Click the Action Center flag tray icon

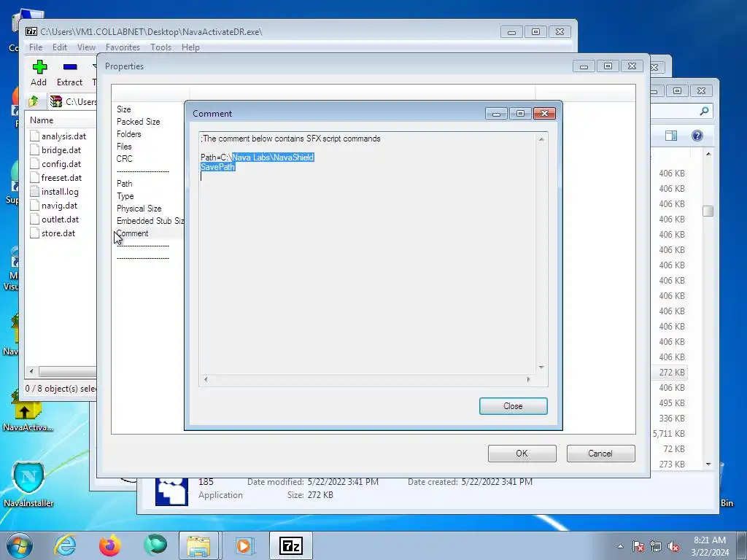click(x=638, y=546)
